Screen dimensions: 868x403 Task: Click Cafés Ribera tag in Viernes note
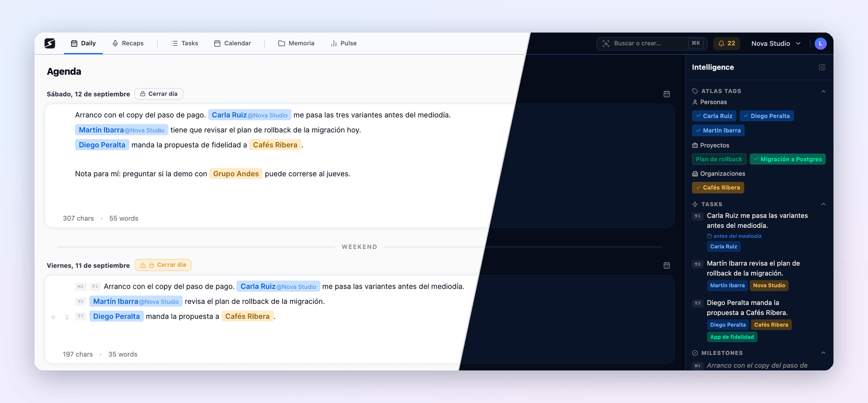(x=248, y=316)
